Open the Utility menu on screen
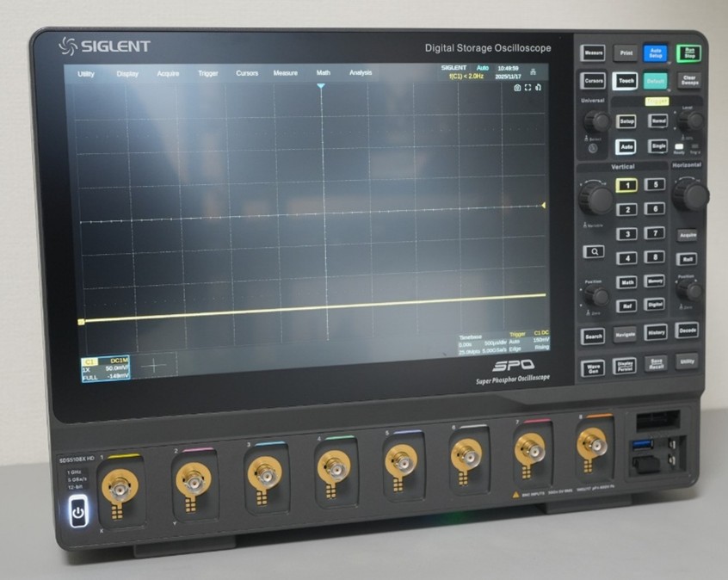Screen dimensions: 728x580 click(86, 74)
